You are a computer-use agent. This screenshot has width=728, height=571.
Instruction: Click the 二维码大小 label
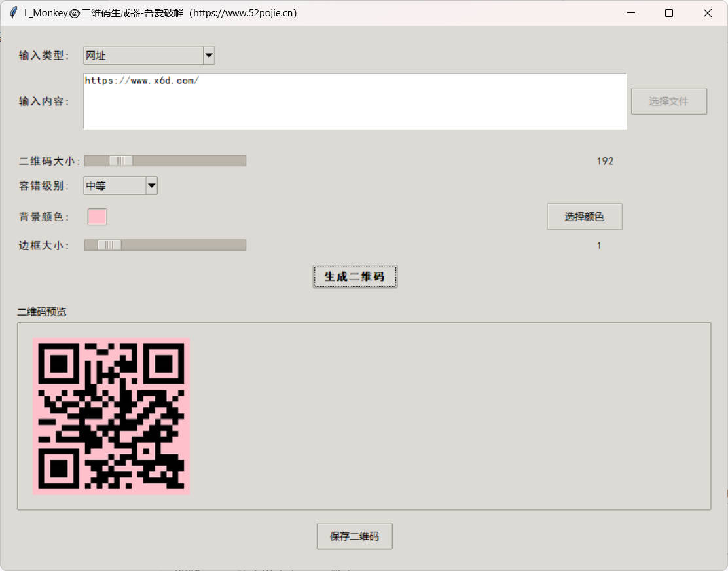coord(50,161)
